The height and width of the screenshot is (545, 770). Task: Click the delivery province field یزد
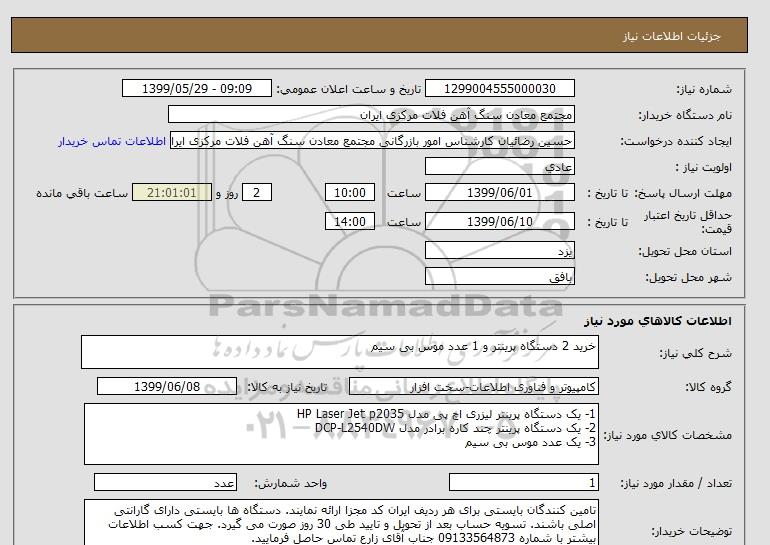[499, 250]
